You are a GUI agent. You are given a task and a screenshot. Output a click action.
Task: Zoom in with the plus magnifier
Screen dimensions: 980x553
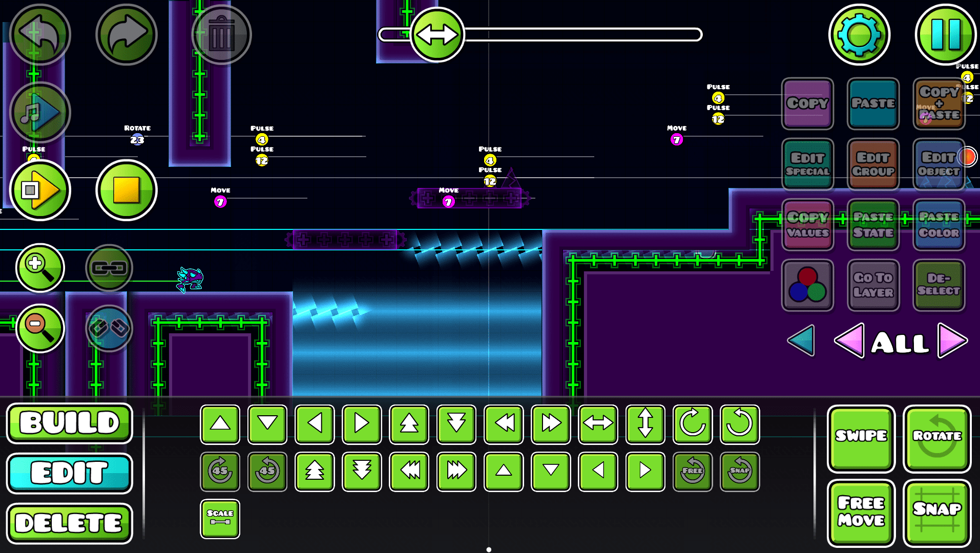point(40,267)
